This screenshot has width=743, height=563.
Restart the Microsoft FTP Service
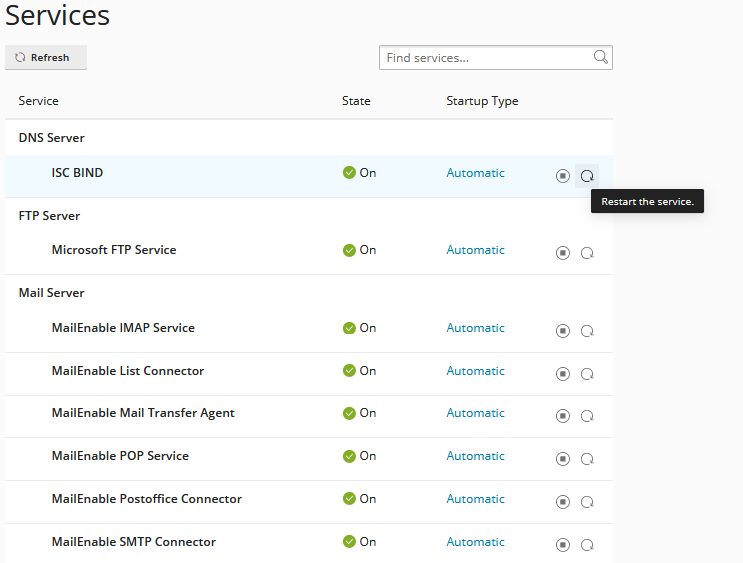[587, 253]
